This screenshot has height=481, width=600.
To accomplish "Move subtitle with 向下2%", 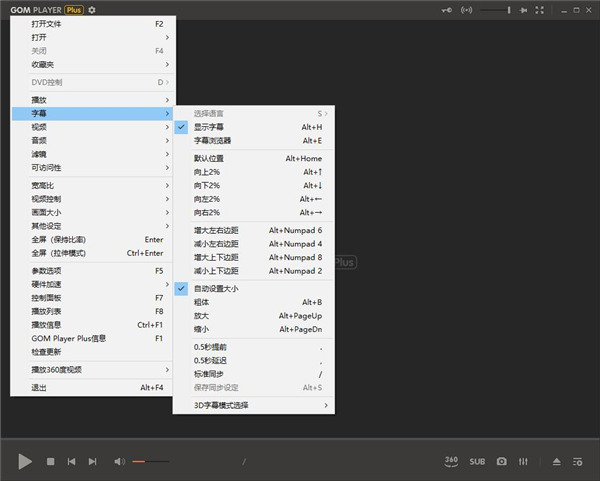I will (254, 186).
